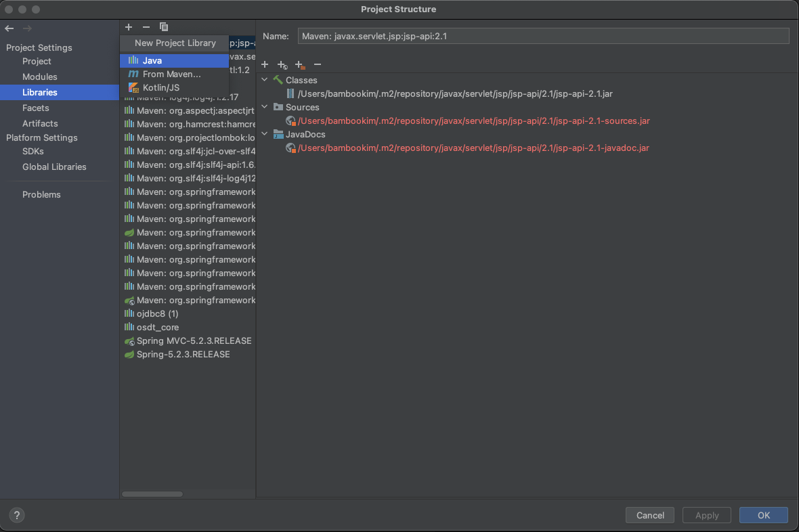
Task: Open help via question mark icon
Action: tap(17, 515)
